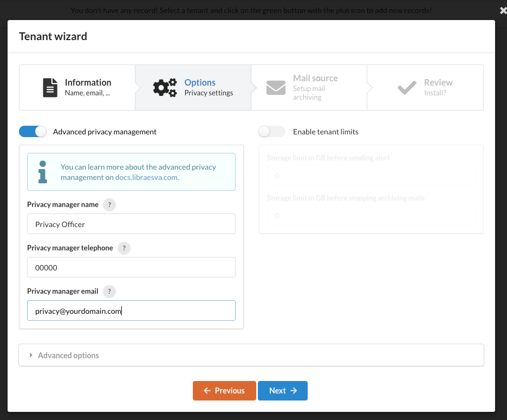Click the Options gears icon

[x=165, y=87]
